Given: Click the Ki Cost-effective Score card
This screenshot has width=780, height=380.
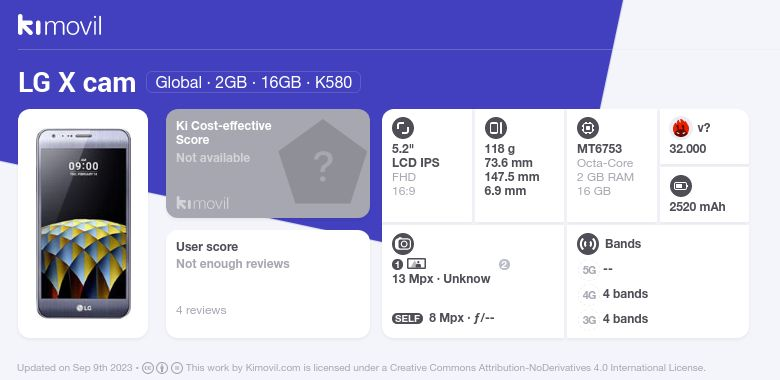Looking at the screenshot, I should coord(268,164).
